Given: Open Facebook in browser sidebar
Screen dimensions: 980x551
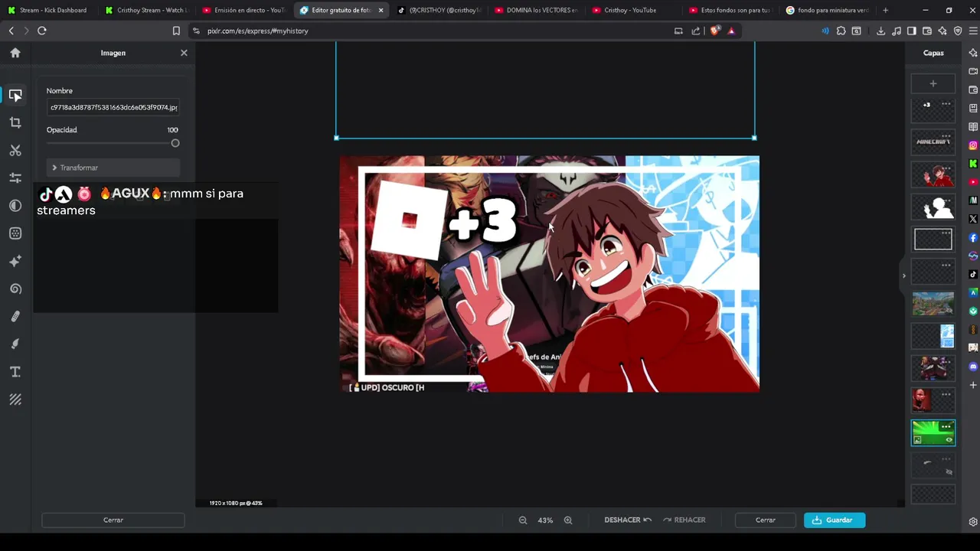Looking at the screenshot, I should pyautogui.click(x=973, y=238).
